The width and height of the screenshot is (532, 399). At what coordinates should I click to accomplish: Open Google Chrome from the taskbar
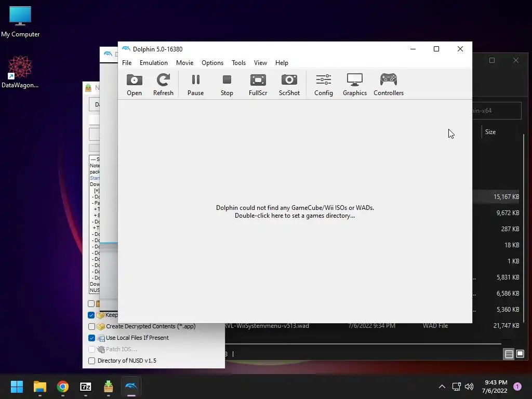coord(63,387)
